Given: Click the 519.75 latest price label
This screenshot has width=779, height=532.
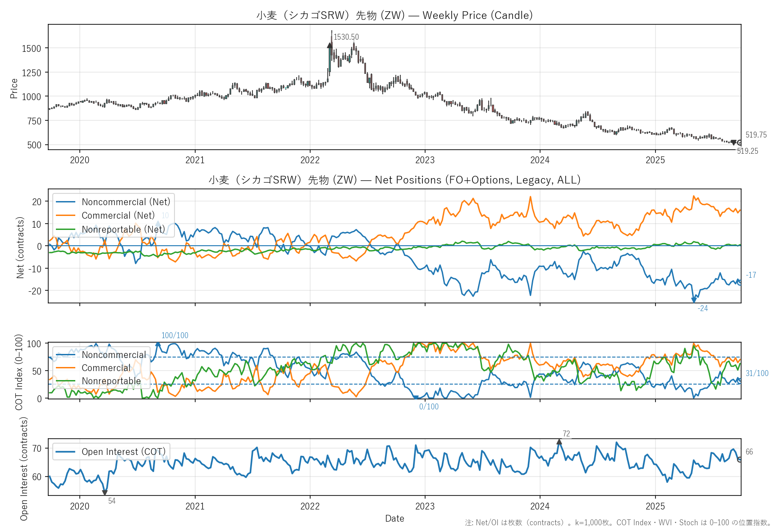Looking at the screenshot, I should (x=756, y=135).
